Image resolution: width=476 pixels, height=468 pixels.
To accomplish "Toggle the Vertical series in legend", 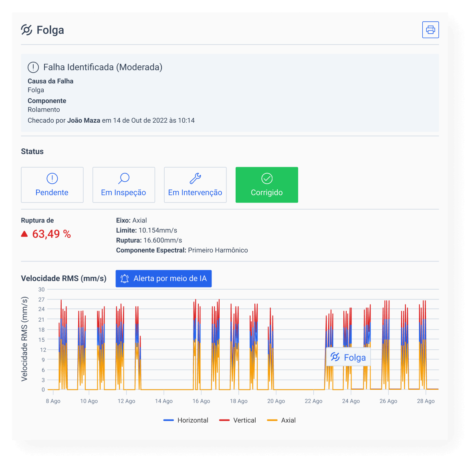I will (x=244, y=420).
